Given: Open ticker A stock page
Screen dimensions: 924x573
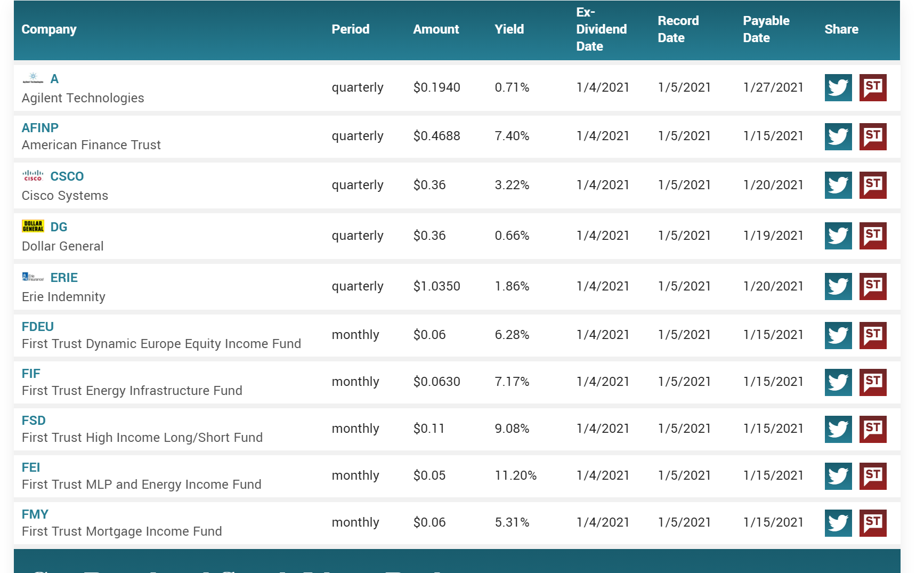Looking at the screenshot, I should (54, 79).
